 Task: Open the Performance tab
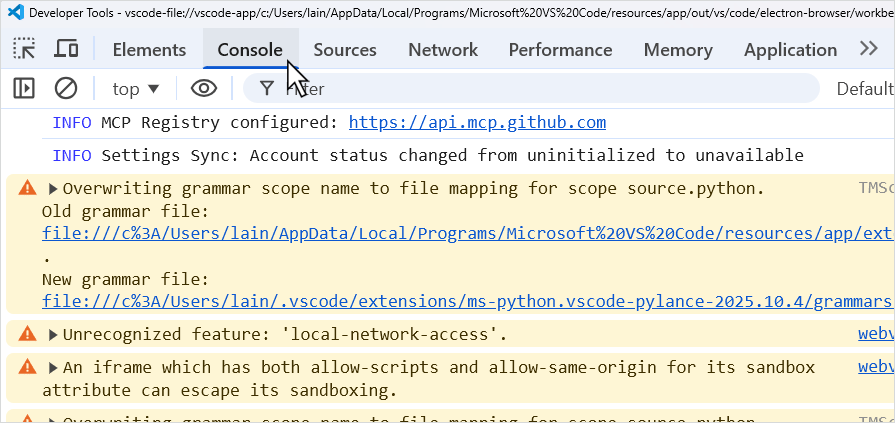point(560,50)
